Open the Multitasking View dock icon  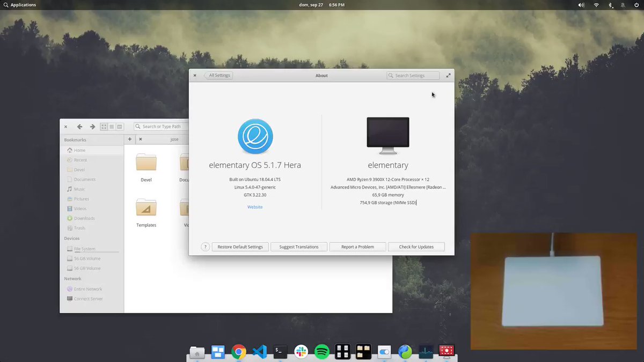(218, 352)
